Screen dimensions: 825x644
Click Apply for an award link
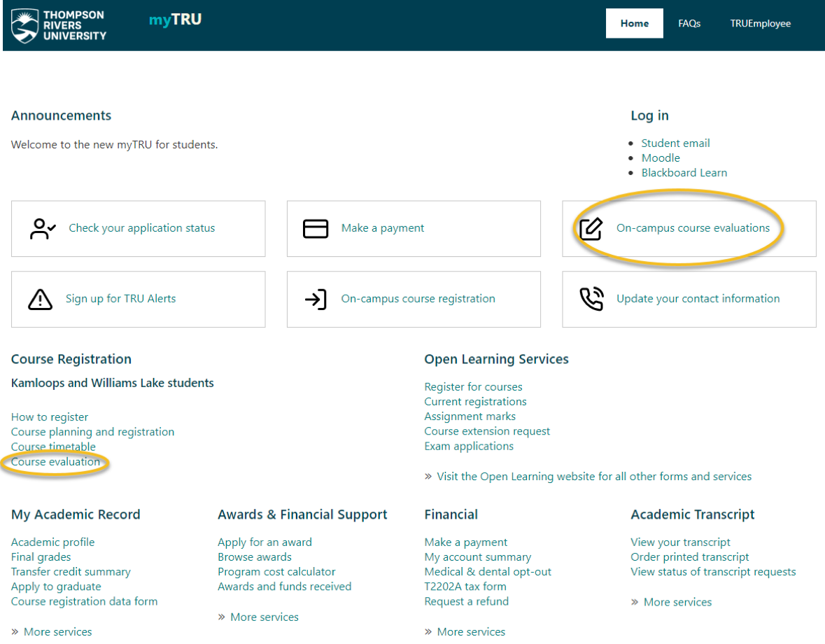click(265, 542)
